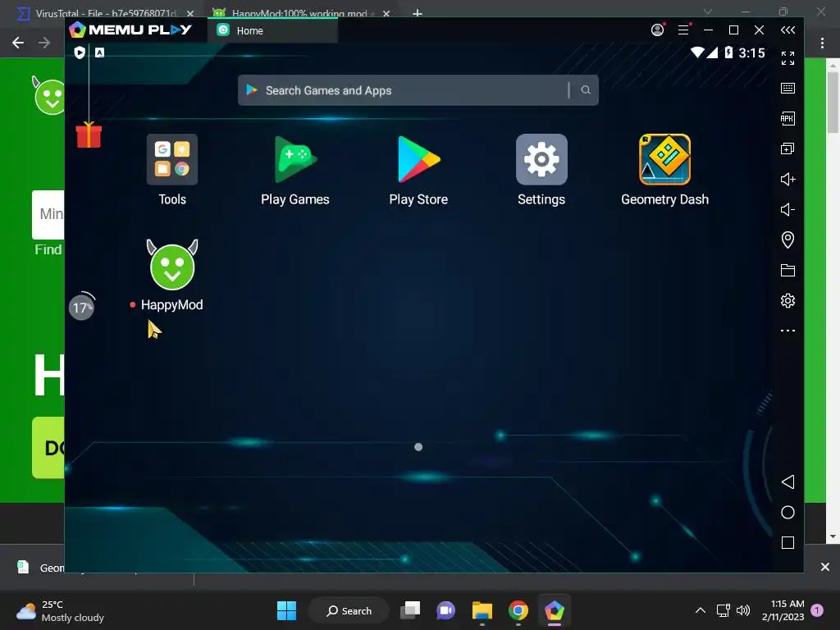Click the MEmu user account icon
The width and height of the screenshot is (840, 630).
tap(657, 30)
